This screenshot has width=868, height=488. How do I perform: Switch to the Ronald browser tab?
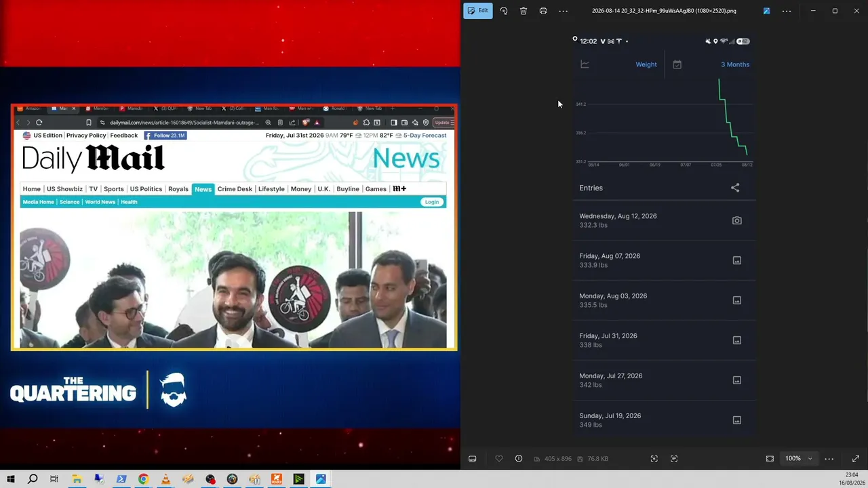click(x=336, y=108)
